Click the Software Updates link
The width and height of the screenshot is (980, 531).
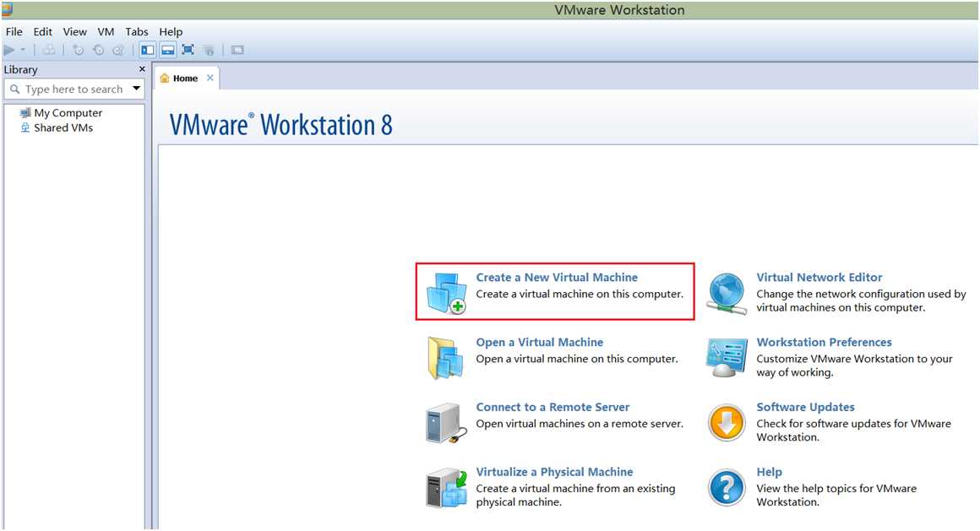click(x=806, y=407)
